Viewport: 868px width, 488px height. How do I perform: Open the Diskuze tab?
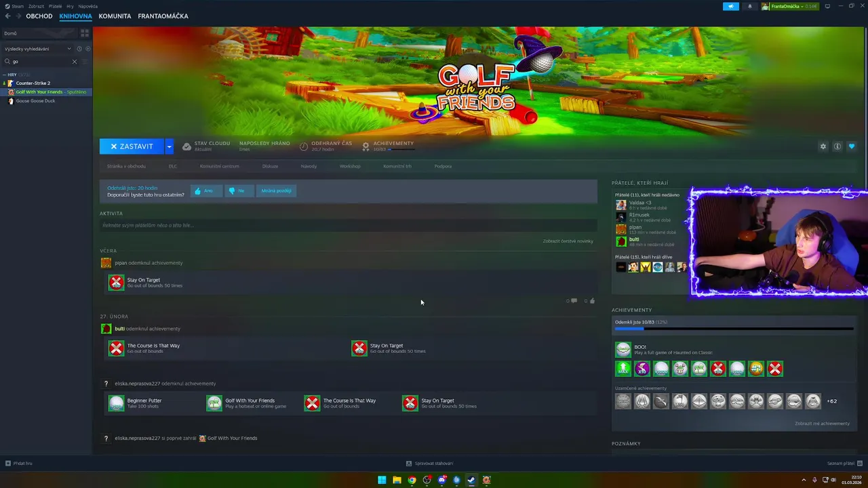pos(270,166)
